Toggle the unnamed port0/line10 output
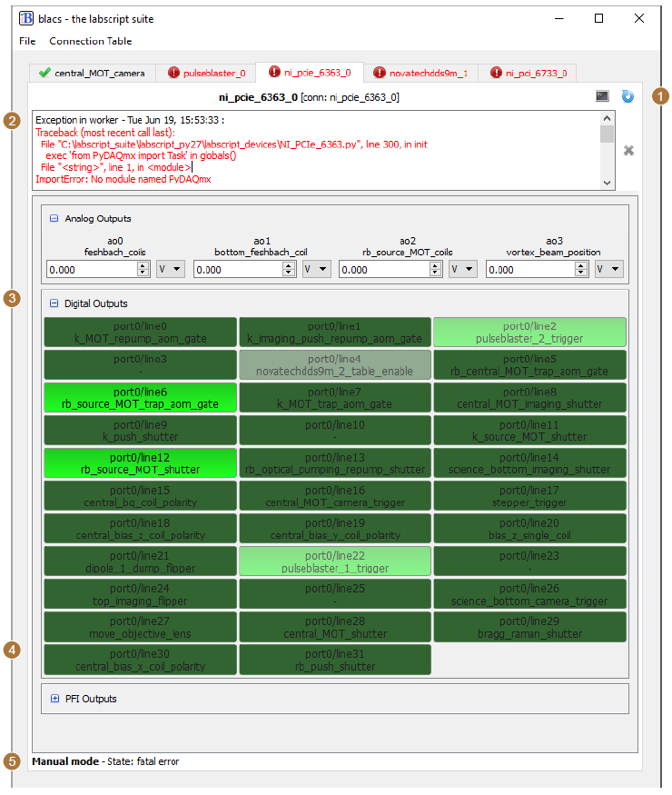Viewport: 672px width, 795px height. coord(335,431)
